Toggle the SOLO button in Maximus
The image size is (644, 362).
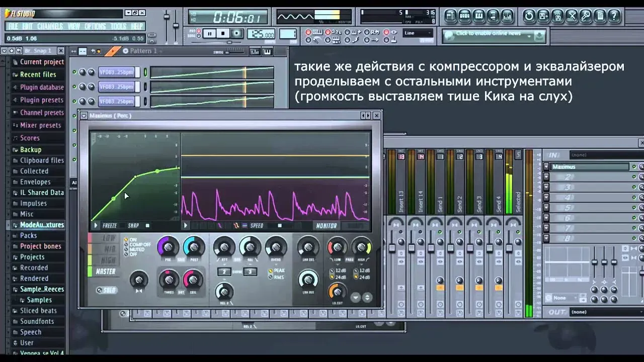click(107, 290)
